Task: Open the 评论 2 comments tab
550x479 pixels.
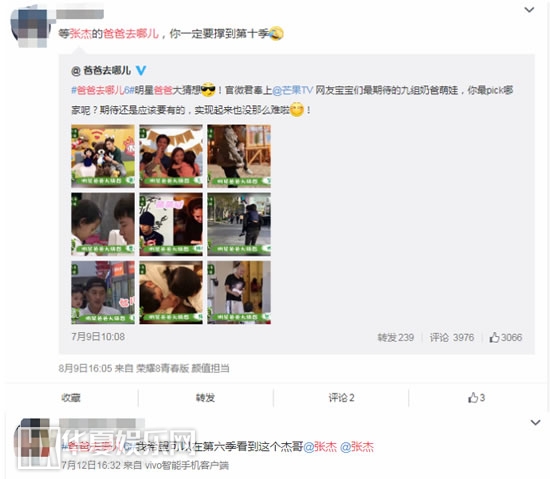Action: [x=341, y=398]
